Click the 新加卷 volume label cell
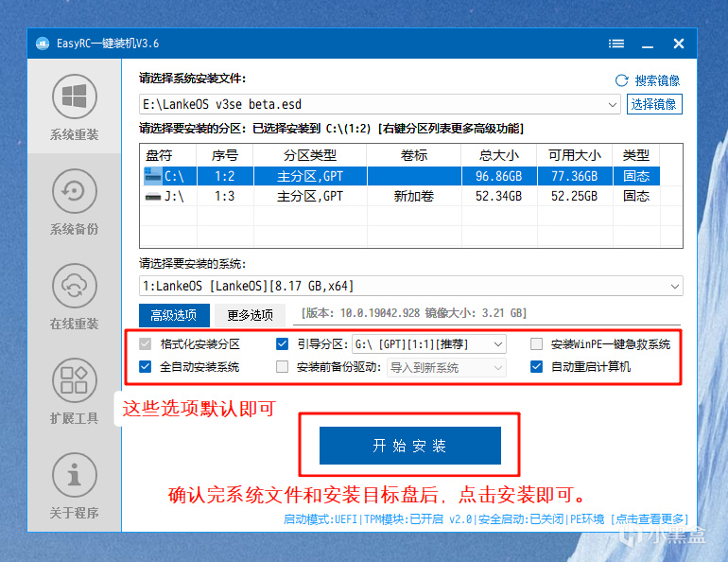 point(414,197)
